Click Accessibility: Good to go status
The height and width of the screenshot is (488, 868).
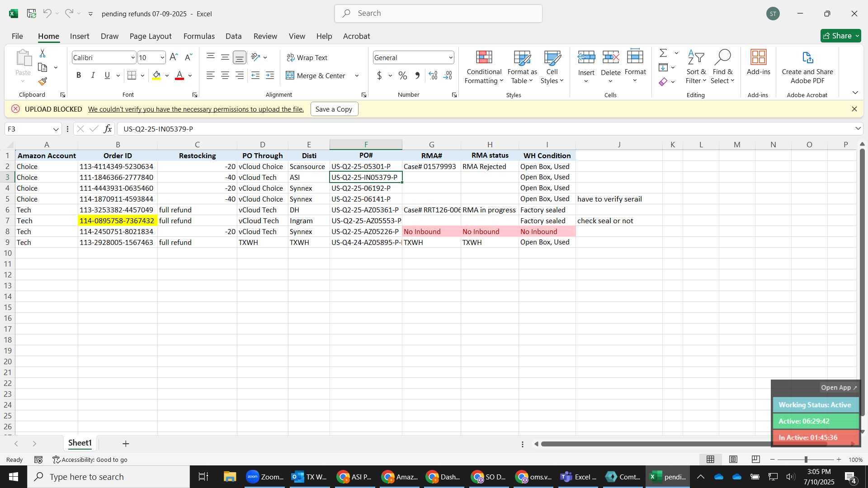[90, 460]
